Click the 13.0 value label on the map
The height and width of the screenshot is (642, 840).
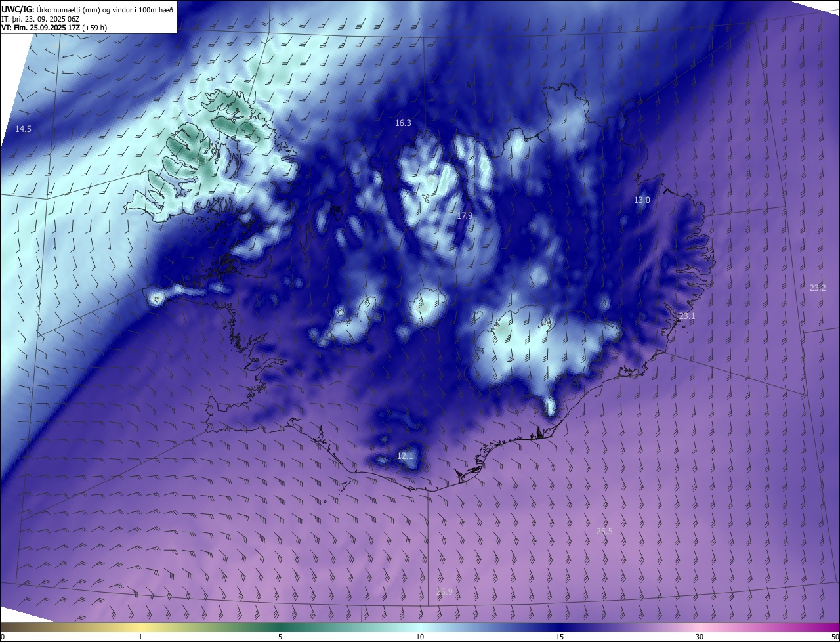pyautogui.click(x=642, y=200)
